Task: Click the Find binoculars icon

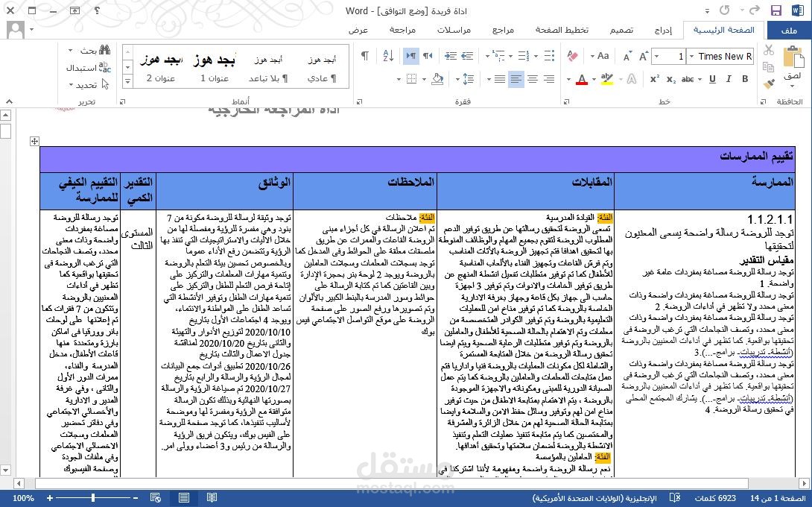Action: [104, 50]
